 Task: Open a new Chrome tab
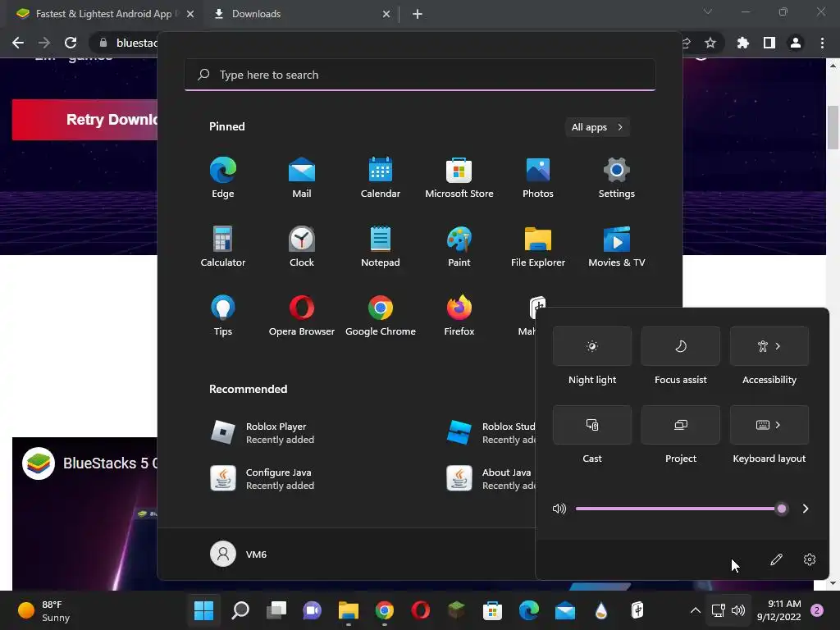click(x=418, y=14)
